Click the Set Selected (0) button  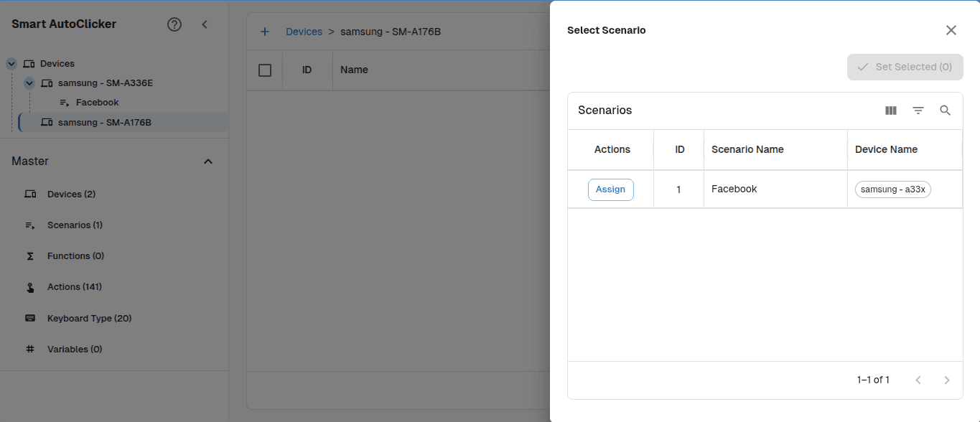coord(905,67)
